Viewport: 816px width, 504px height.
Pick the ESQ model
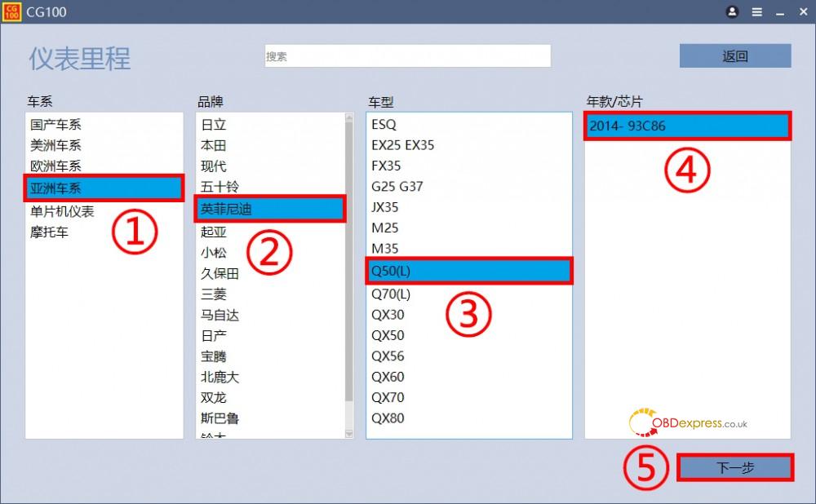pos(469,125)
